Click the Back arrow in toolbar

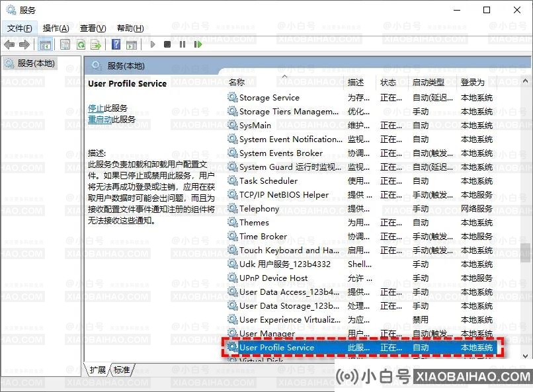point(9,44)
